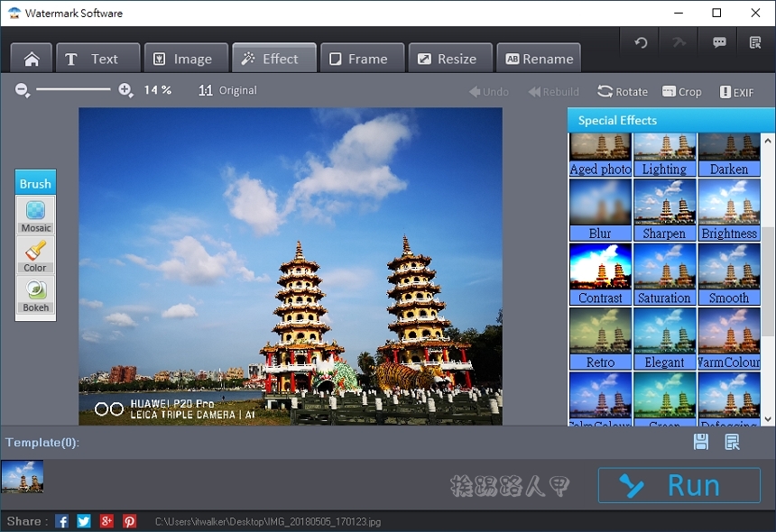The image size is (776, 532).
Task: Select the Color brush tool
Action: click(x=35, y=255)
